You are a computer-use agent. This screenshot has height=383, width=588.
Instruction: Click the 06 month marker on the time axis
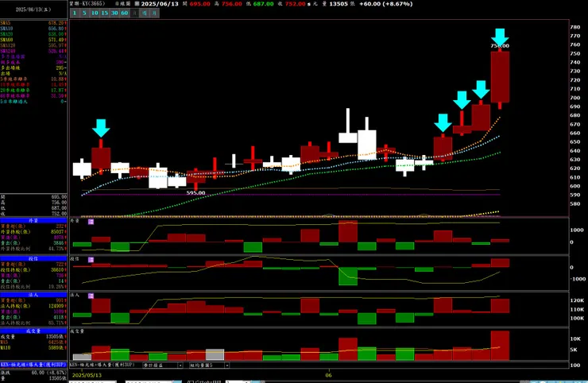tap(328, 375)
